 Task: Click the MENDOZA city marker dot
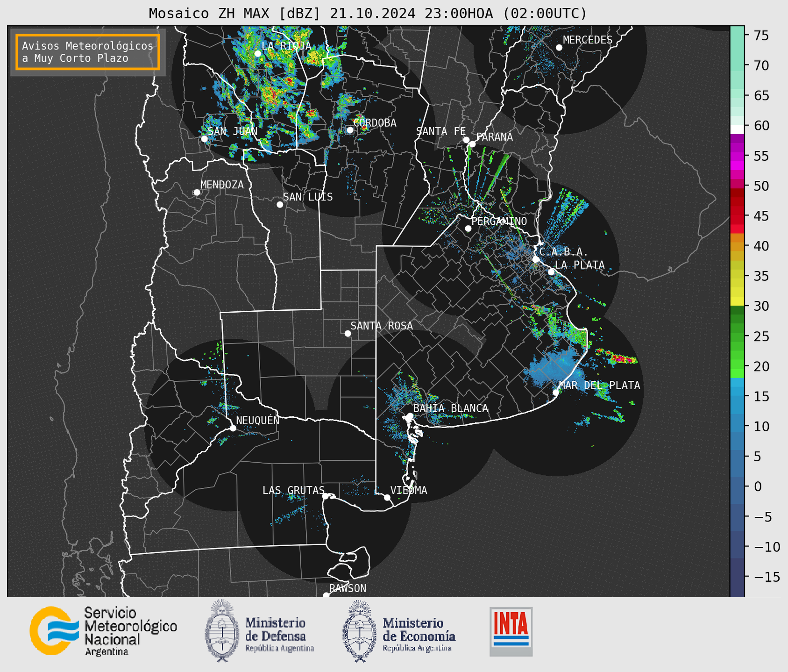tap(197, 193)
